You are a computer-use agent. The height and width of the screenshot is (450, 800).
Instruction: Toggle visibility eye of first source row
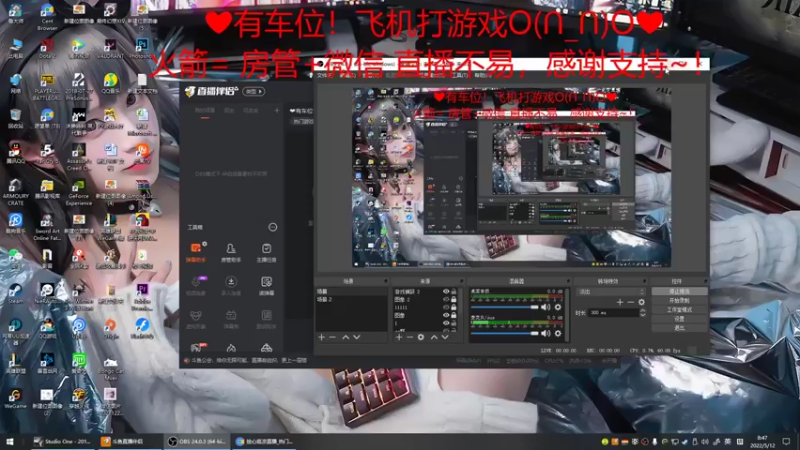point(446,291)
